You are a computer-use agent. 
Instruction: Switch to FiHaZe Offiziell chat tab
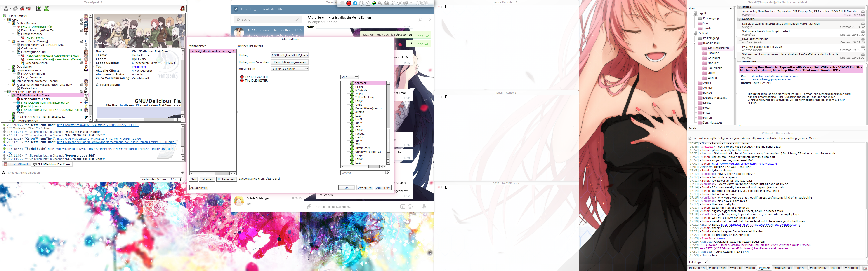click(x=16, y=164)
